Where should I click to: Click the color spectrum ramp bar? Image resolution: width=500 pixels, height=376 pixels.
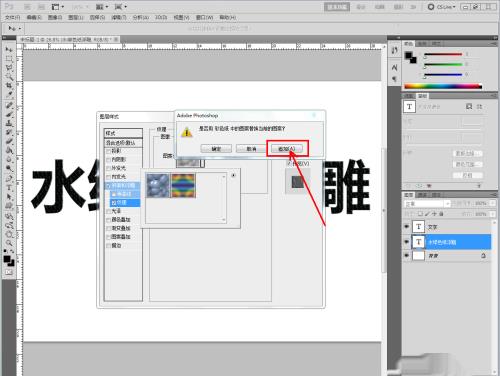pyautogui.click(x=443, y=87)
